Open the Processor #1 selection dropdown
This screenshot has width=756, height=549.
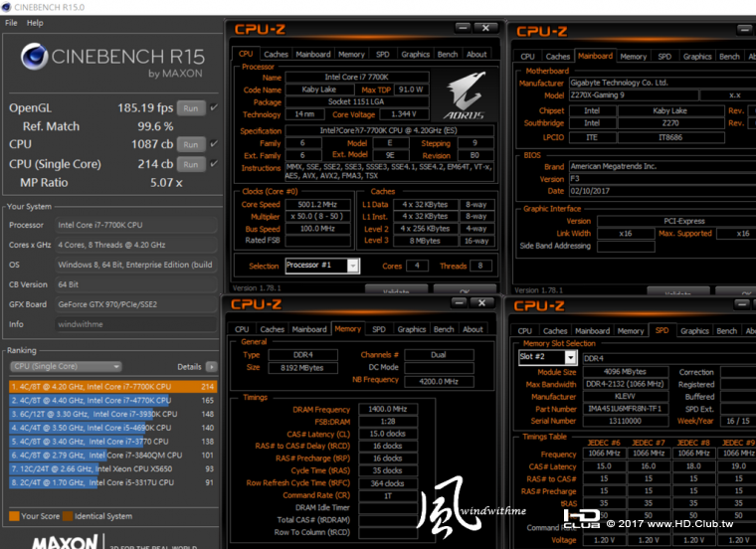321,266
